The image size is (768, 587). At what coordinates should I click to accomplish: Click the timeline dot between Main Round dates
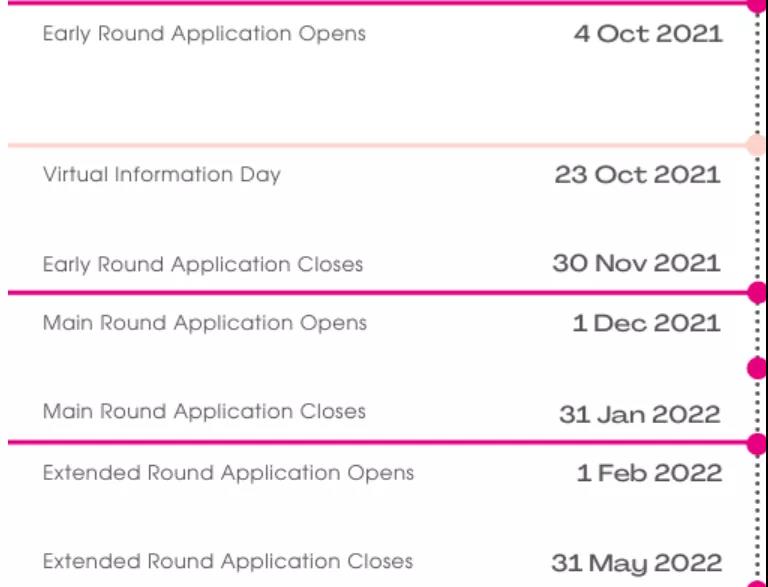click(757, 368)
